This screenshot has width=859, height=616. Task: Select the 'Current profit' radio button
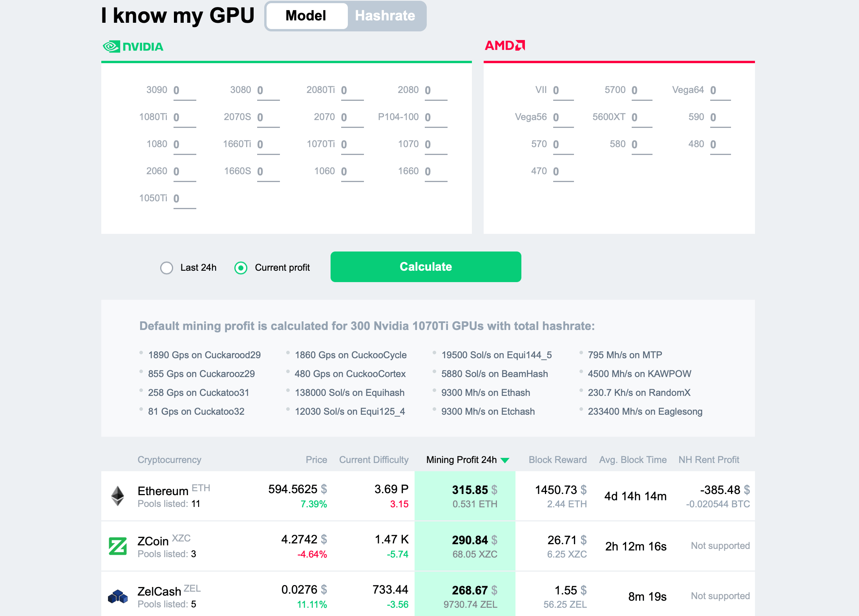tap(241, 267)
